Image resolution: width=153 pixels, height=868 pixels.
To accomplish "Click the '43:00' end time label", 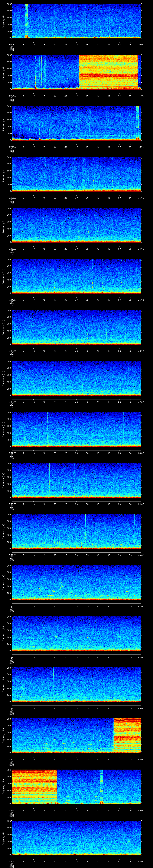I will (x=141, y=708).
